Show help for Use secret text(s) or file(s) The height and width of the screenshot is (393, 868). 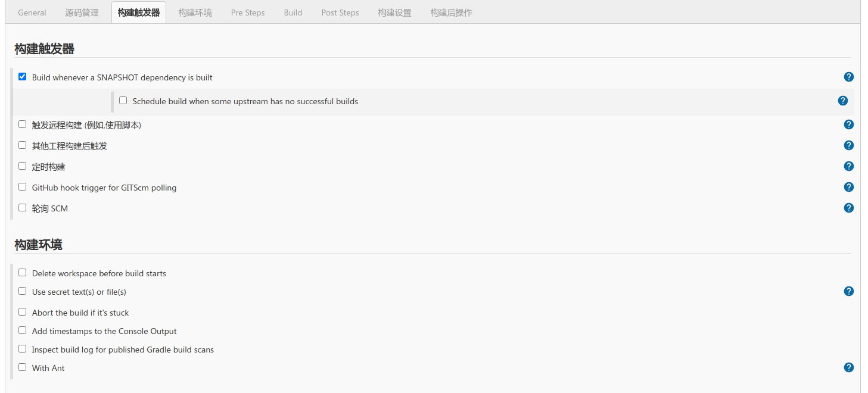tap(849, 291)
